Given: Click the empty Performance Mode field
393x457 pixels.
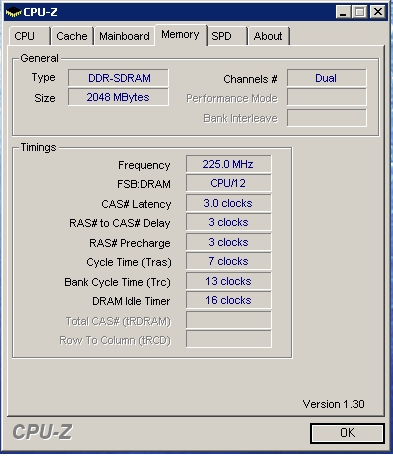Looking at the screenshot, I should [327, 97].
